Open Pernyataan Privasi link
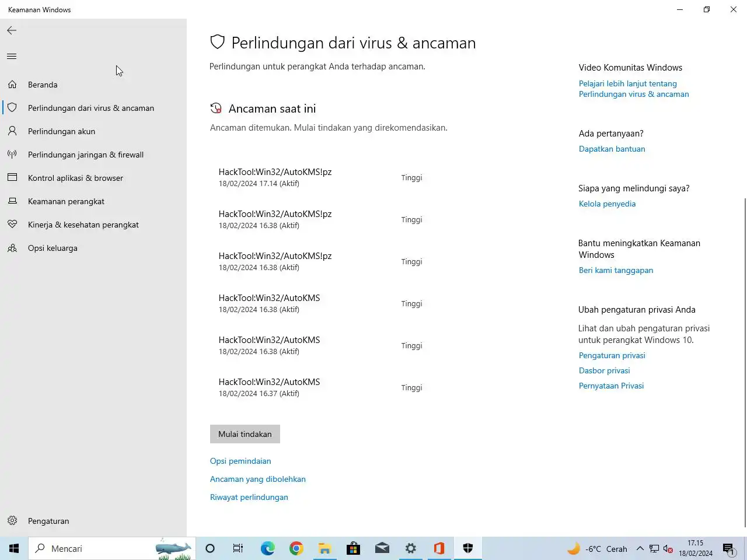The width and height of the screenshot is (747, 560). 612,386
